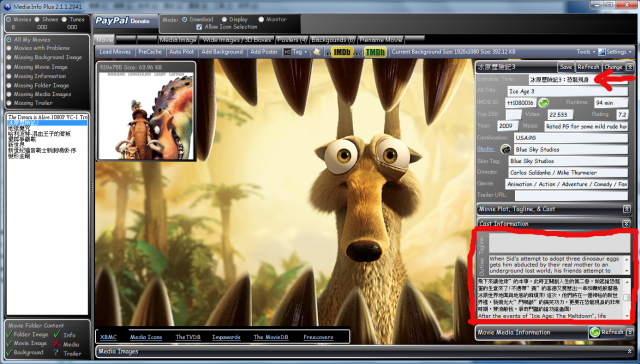The height and width of the screenshot is (364, 640).
Task: Click the red X Media status icon
Action: pos(56,344)
